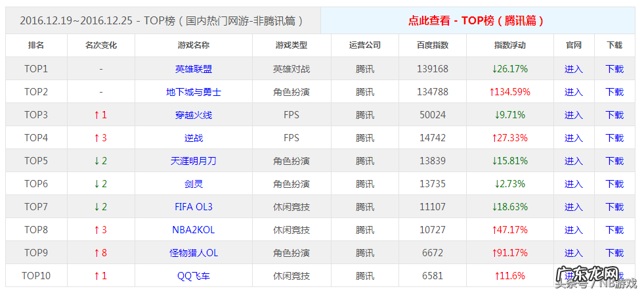Image resolution: width=644 pixels, height=293 pixels.
Task: Click the 6672 Baidu index value
Action: click(433, 253)
